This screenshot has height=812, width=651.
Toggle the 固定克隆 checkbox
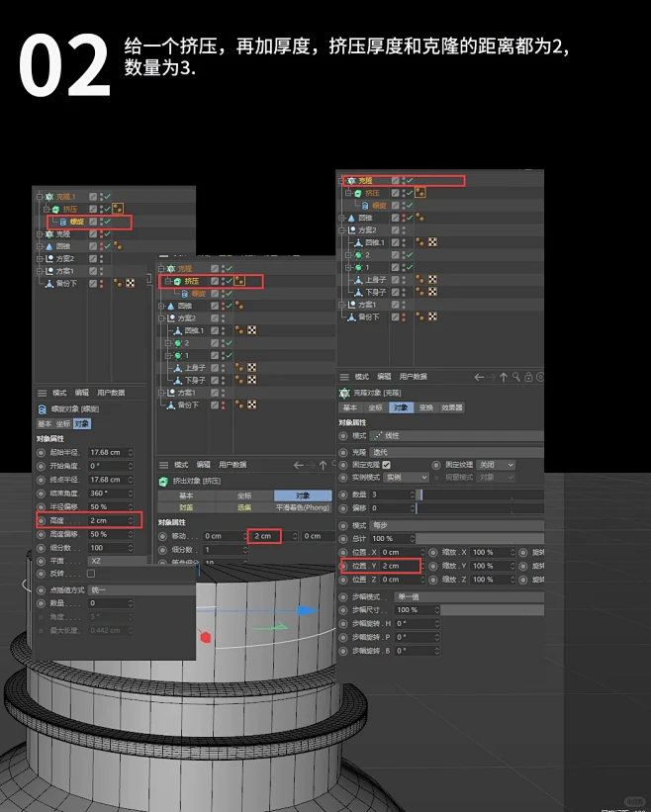(x=387, y=465)
